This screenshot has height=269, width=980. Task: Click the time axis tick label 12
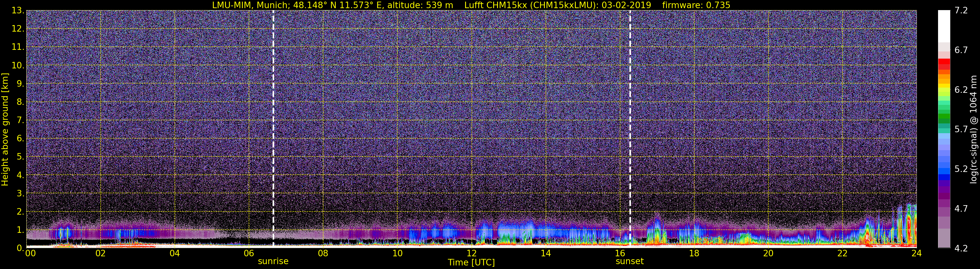(x=471, y=253)
